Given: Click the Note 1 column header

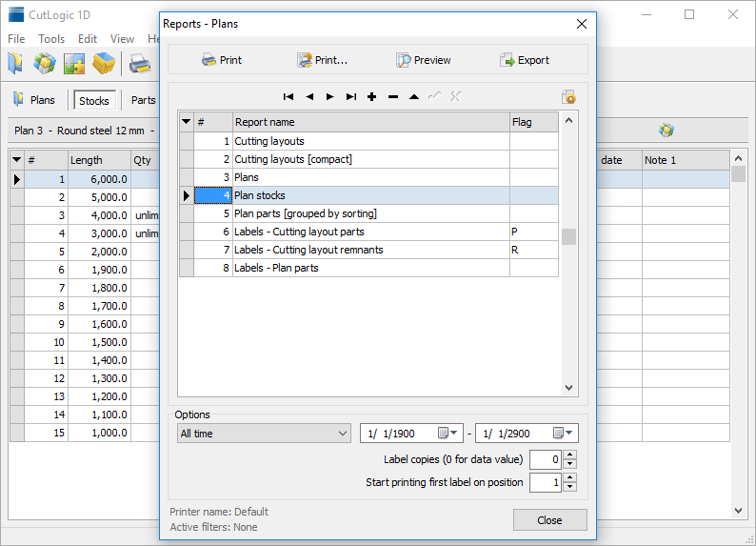Looking at the screenshot, I should pyautogui.click(x=686, y=160).
